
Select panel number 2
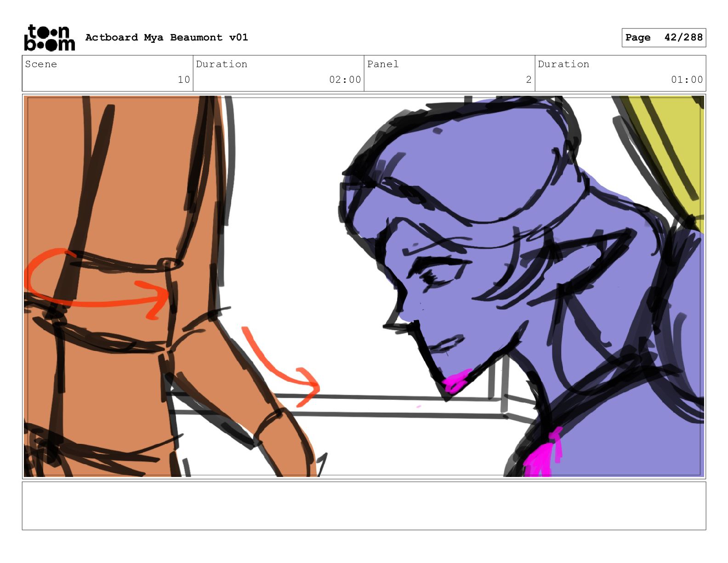[x=529, y=80]
